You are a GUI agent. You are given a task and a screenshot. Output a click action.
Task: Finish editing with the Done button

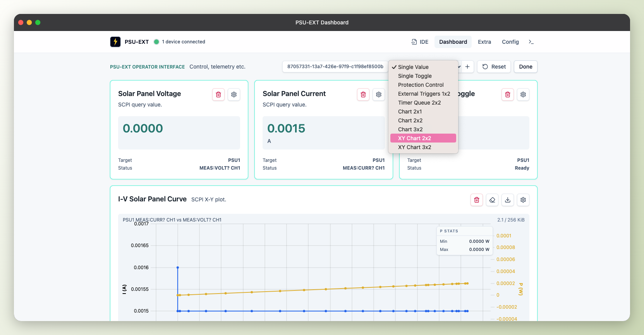click(526, 67)
